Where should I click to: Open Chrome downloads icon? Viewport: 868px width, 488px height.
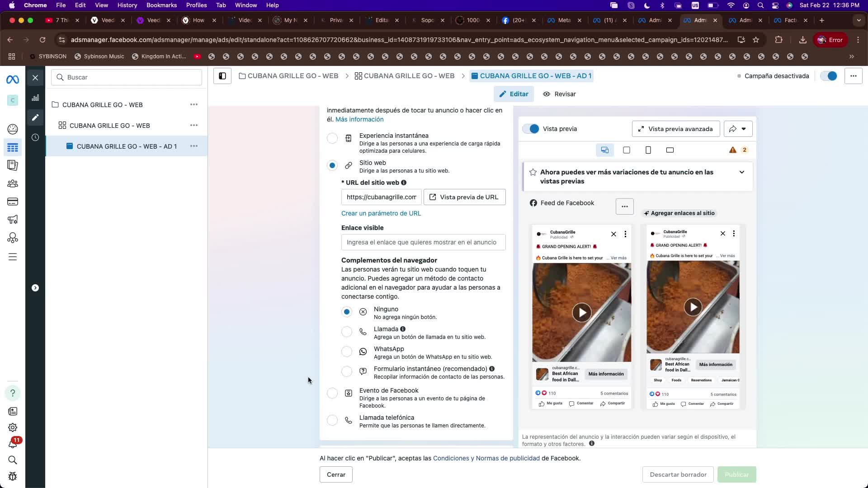pyautogui.click(x=803, y=40)
